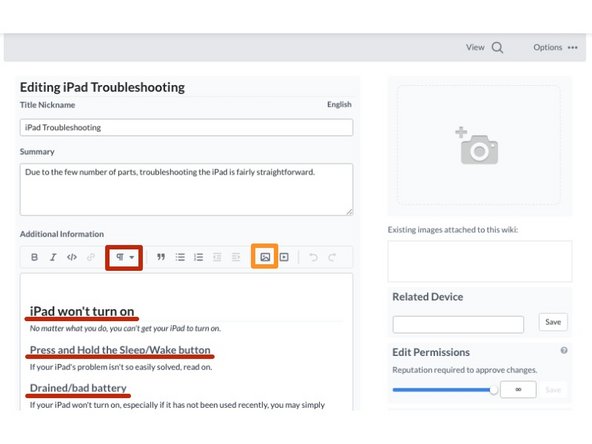This screenshot has width=592, height=444.
Task: Insert a video with the play icon
Action: tap(284, 257)
